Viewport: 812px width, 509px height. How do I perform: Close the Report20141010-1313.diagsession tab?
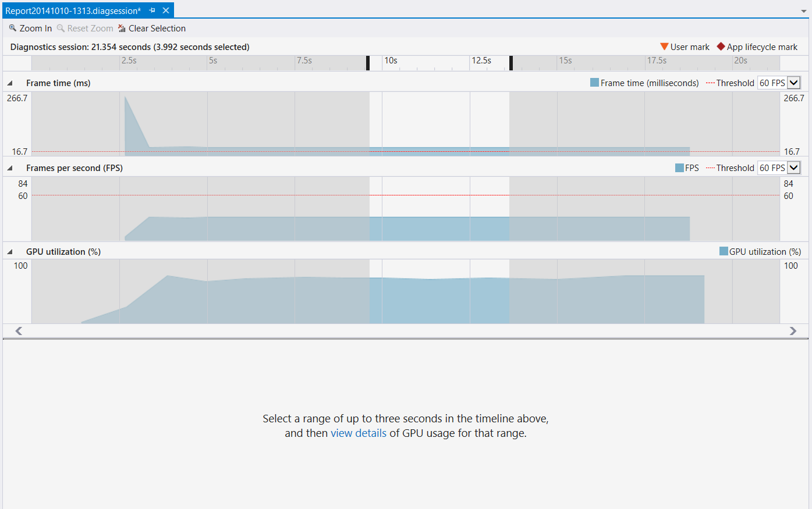(166, 10)
